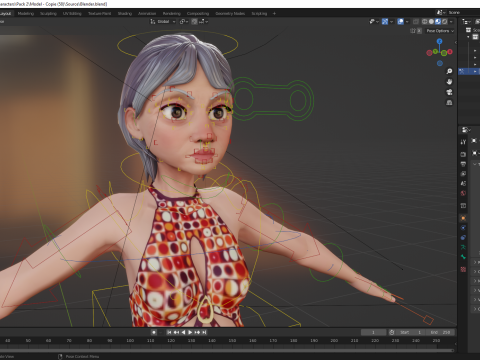This screenshot has height=360, width=480.
Task: Switch to solid viewport shading
Action: point(431,22)
